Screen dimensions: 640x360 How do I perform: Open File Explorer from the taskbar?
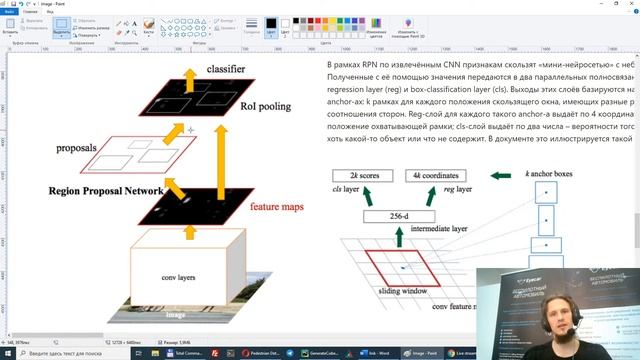click(x=155, y=353)
